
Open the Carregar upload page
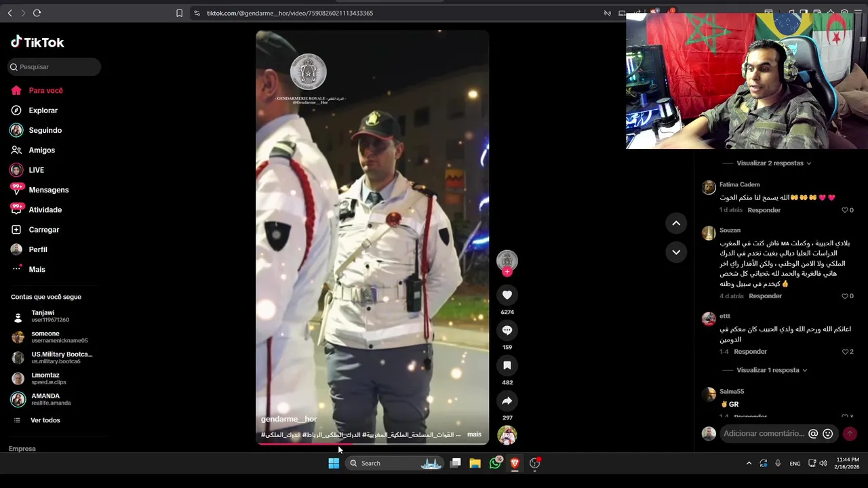[x=44, y=230]
